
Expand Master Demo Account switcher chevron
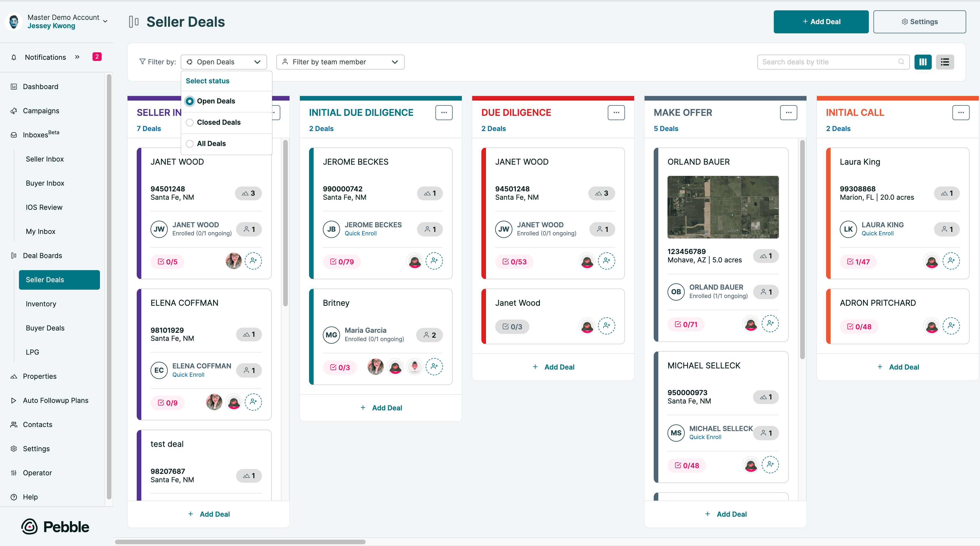(x=105, y=21)
